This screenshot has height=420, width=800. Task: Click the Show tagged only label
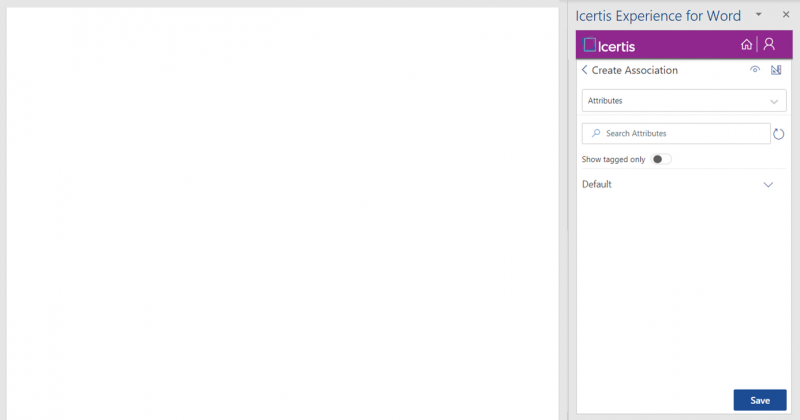click(613, 159)
